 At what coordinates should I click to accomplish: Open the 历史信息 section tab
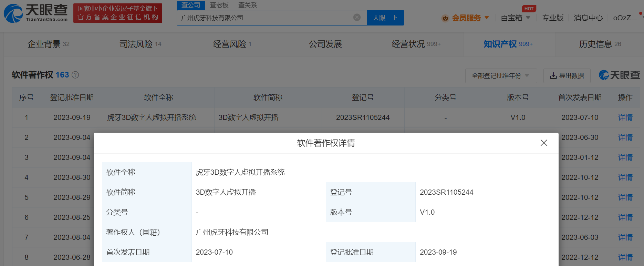600,44
